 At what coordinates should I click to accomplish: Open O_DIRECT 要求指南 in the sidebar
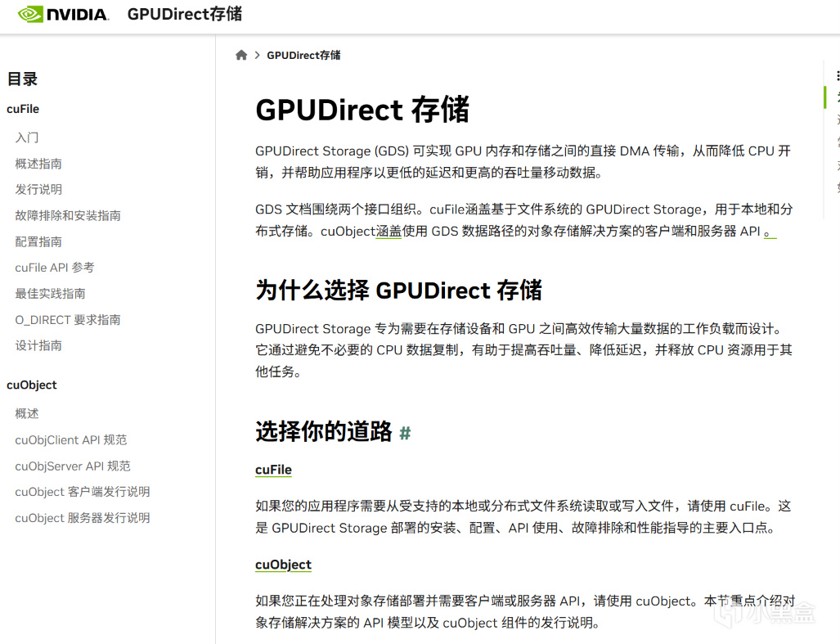68,320
